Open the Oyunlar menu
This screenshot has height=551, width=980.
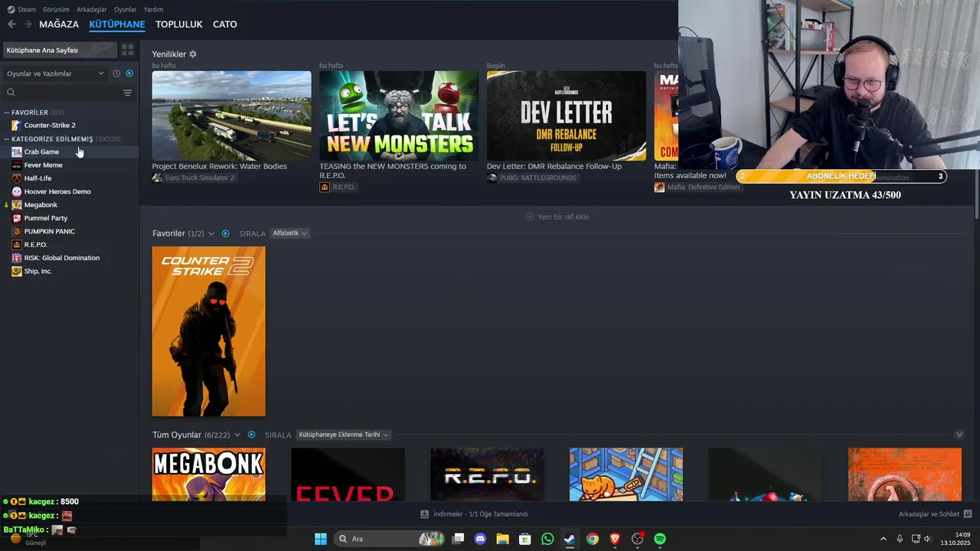125,9
